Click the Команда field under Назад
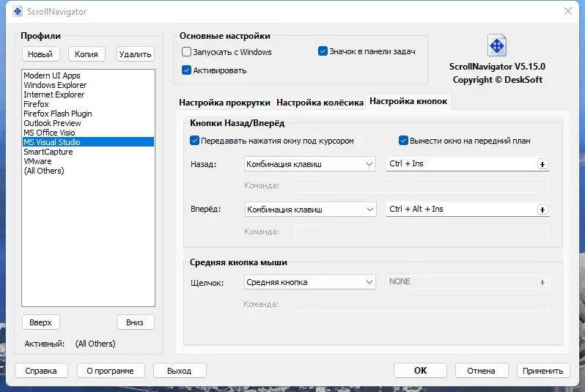585x392 pixels. click(x=422, y=185)
